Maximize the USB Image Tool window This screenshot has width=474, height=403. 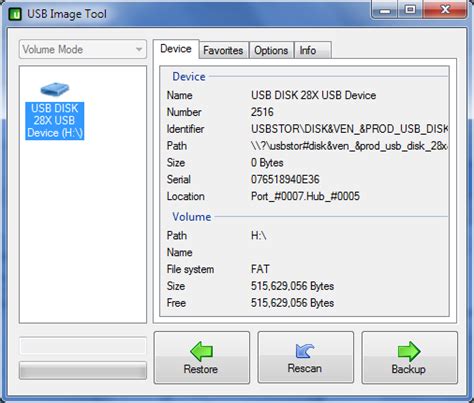[x=410, y=10]
